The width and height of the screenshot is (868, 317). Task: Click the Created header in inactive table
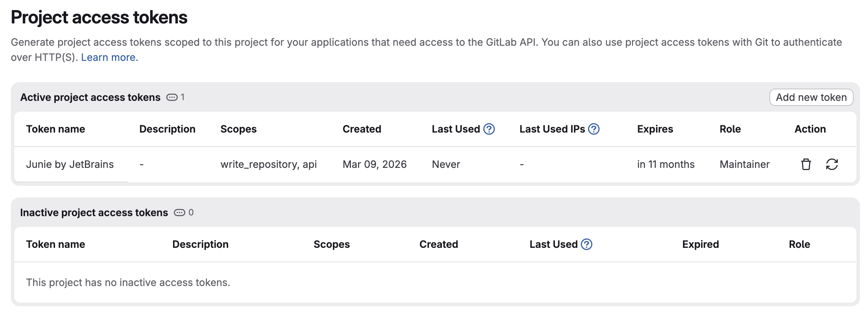click(439, 244)
